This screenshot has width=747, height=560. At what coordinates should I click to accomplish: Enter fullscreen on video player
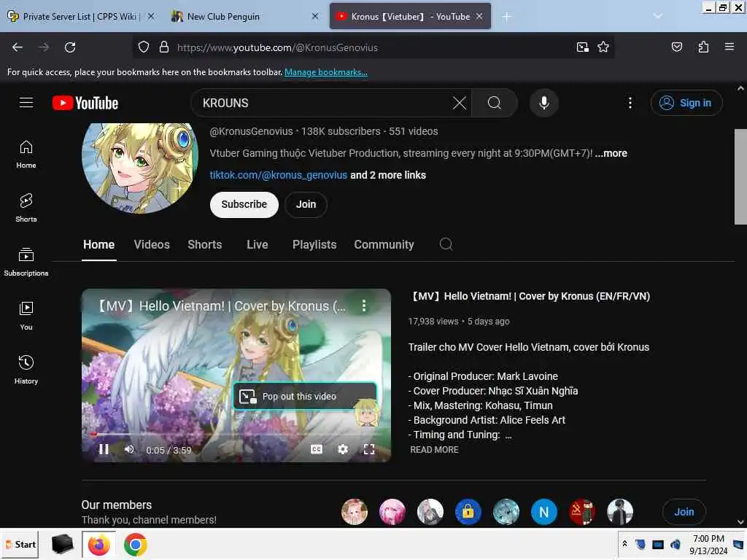369,449
